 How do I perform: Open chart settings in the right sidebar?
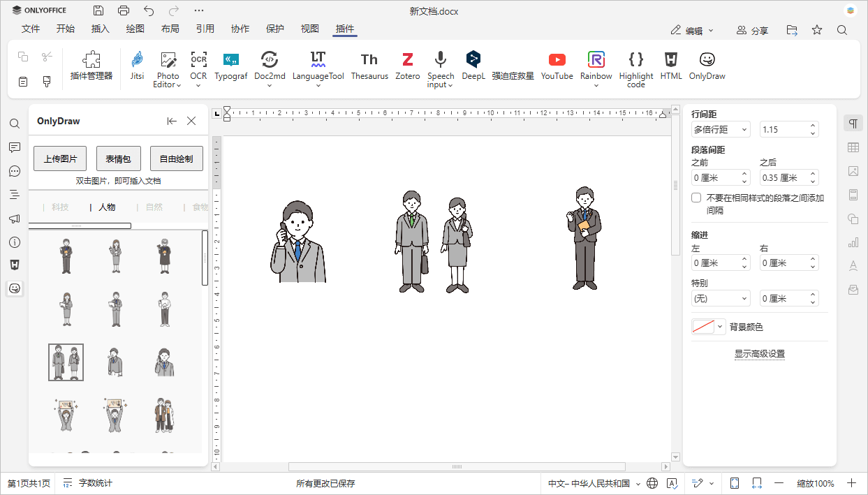click(853, 242)
